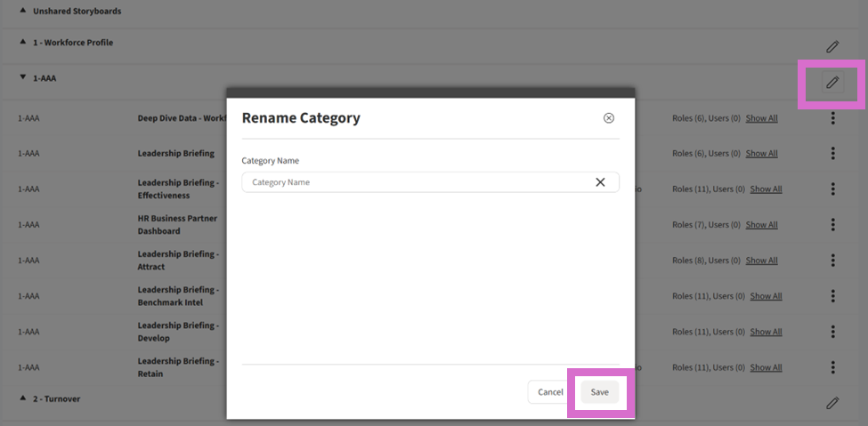
Task: Show all roles for Deep Dive Data row
Action: 761,118
